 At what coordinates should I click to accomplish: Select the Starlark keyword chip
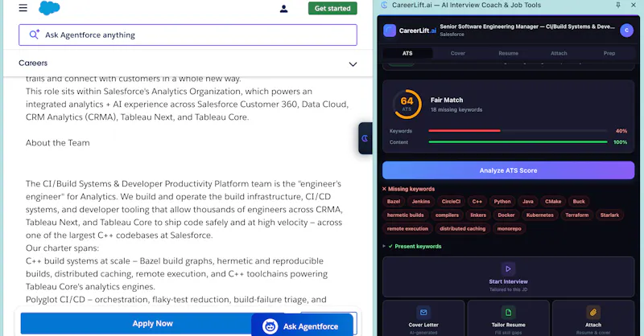click(x=609, y=215)
